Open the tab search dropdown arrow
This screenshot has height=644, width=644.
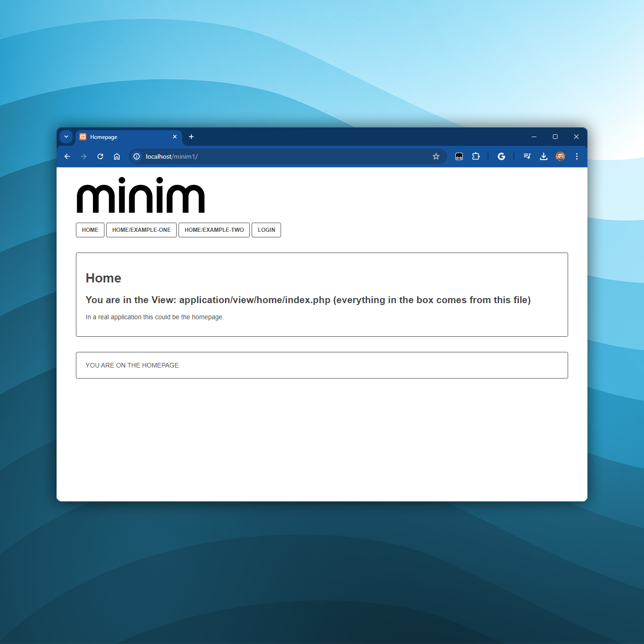point(66,137)
